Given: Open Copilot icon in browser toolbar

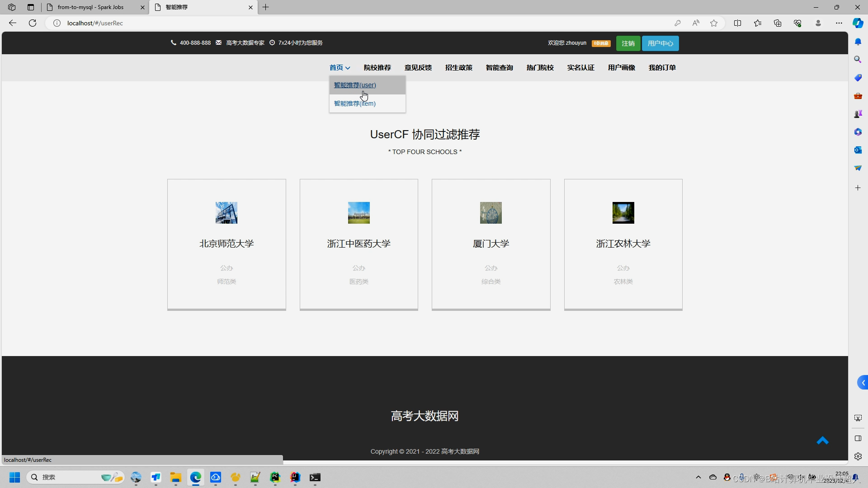Looking at the screenshot, I should pyautogui.click(x=858, y=23).
